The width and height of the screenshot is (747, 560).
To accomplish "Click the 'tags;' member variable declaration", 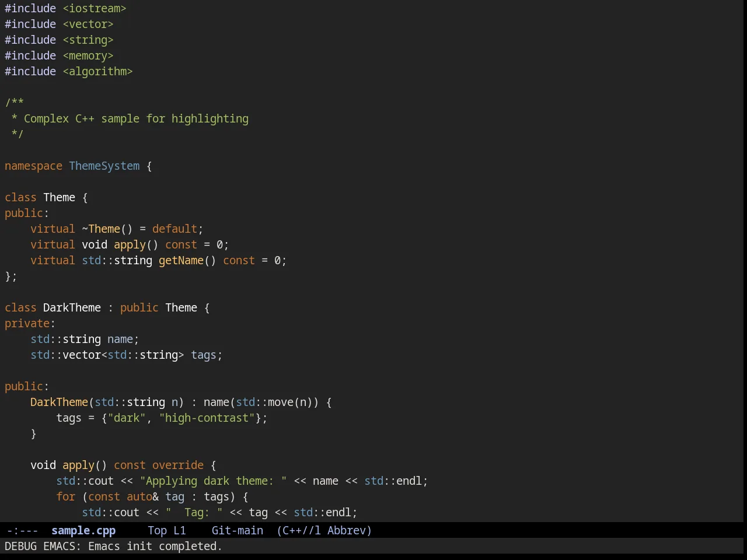I will point(207,355).
